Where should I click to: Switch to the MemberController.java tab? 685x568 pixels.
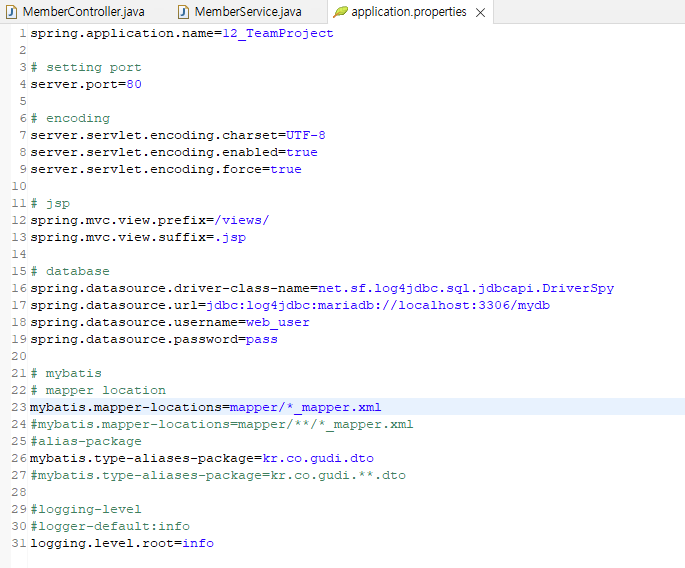click(76, 12)
